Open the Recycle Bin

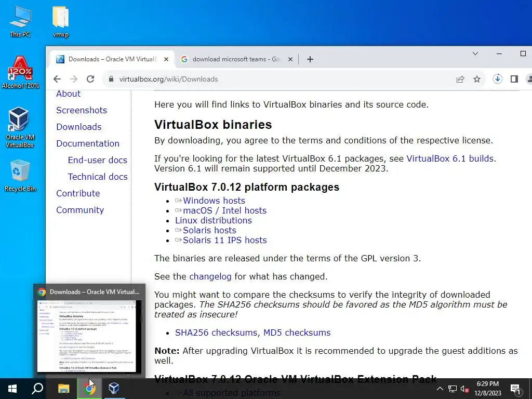click(20, 176)
